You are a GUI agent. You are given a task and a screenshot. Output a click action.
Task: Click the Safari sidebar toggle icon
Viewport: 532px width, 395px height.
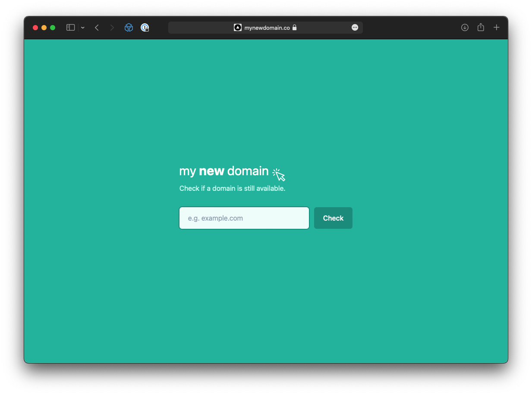pos(71,28)
